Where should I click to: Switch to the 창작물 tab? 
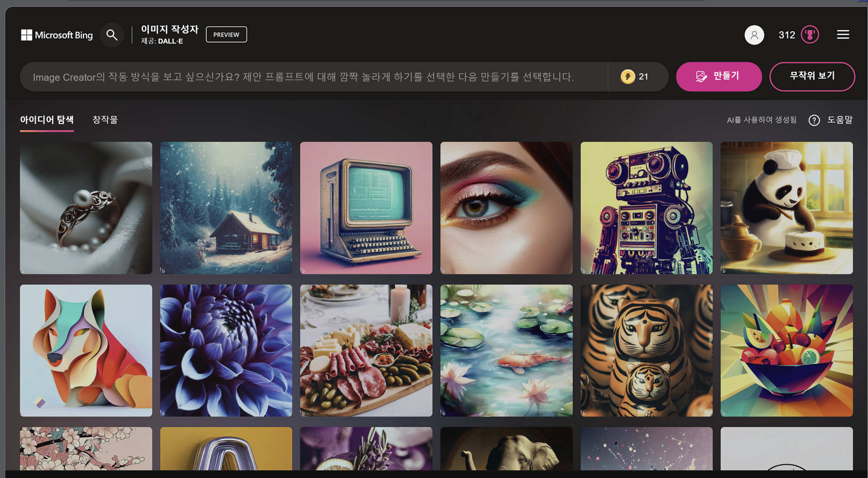(x=105, y=120)
